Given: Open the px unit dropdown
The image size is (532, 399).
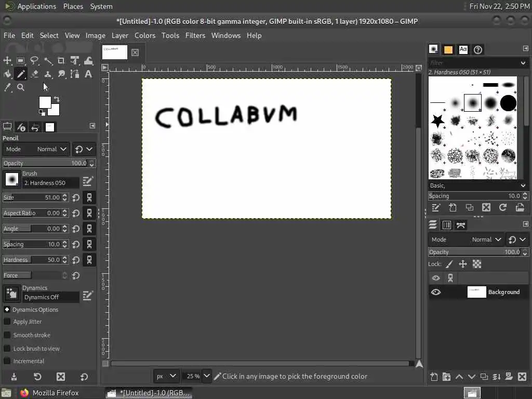Looking at the screenshot, I should click(x=166, y=376).
